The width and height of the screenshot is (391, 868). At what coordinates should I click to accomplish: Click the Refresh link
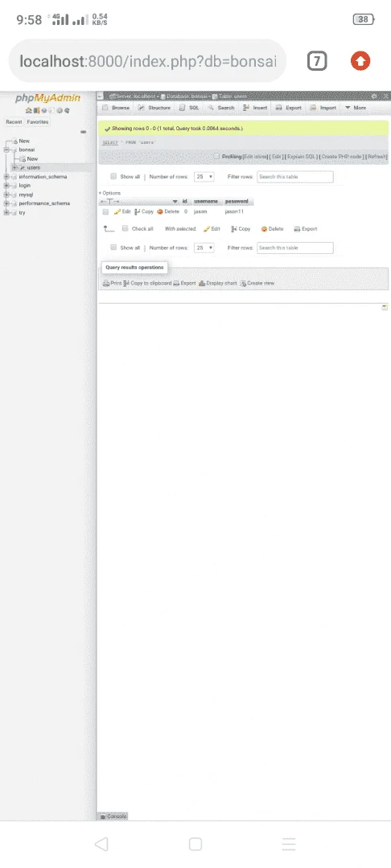tap(377, 157)
